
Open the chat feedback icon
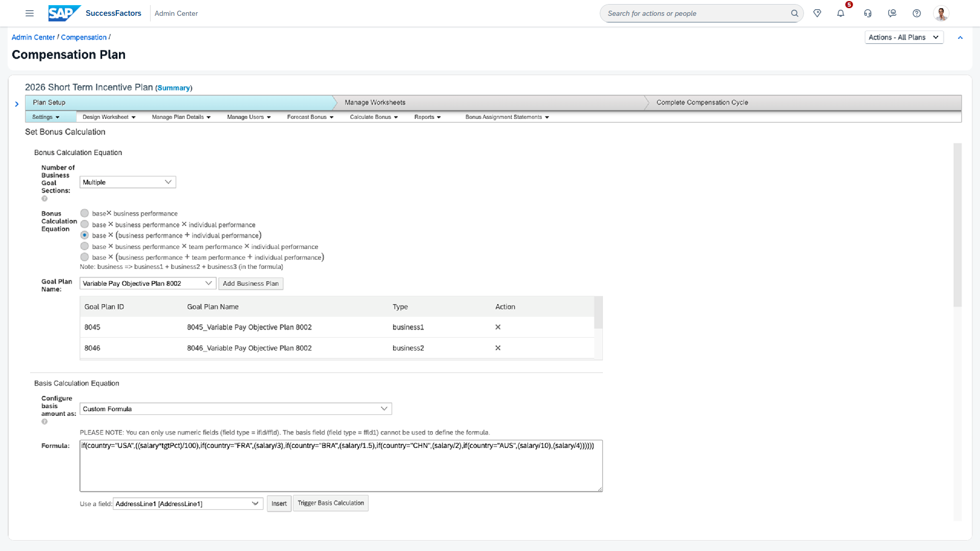click(x=892, y=13)
